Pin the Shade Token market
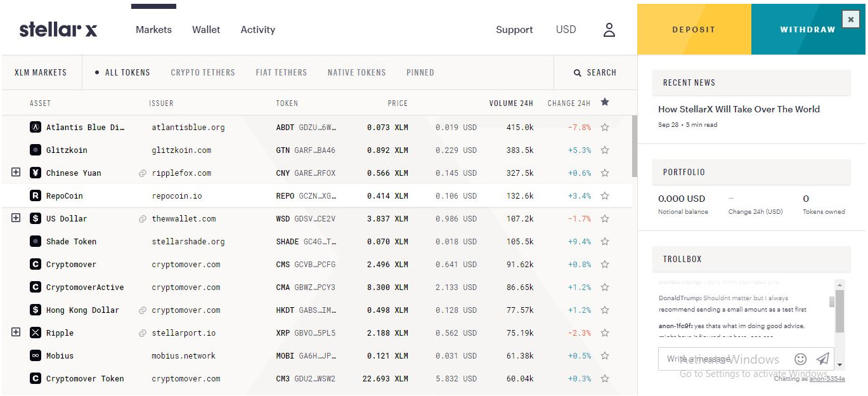The width and height of the screenshot is (868, 396). coord(605,241)
